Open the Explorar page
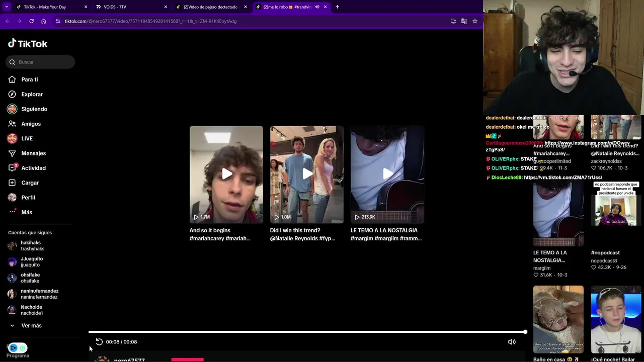This screenshot has width=644, height=362. [x=32, y=94]
